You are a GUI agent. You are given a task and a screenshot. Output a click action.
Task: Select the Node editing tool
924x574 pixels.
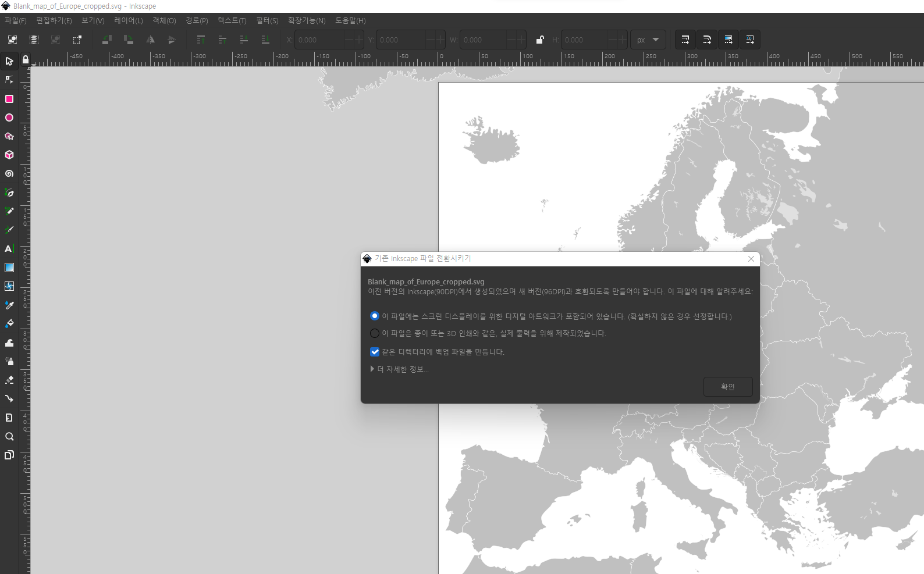(9, 80)
